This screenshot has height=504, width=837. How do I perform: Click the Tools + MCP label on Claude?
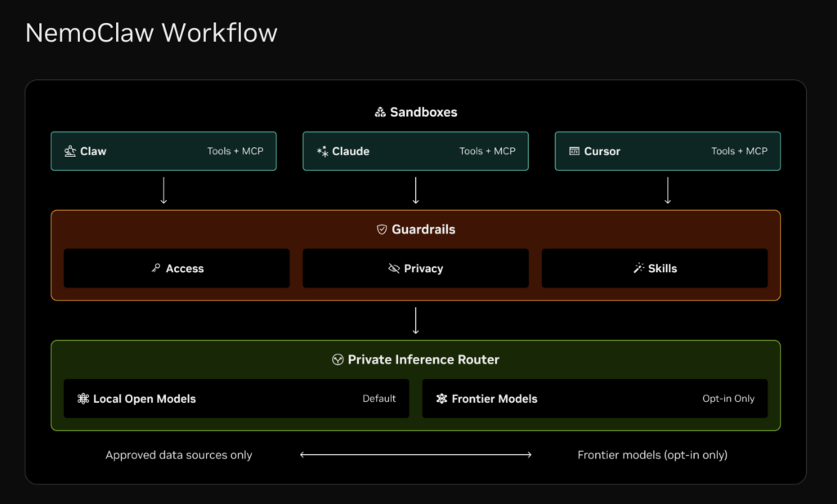(x=488, y=151)
